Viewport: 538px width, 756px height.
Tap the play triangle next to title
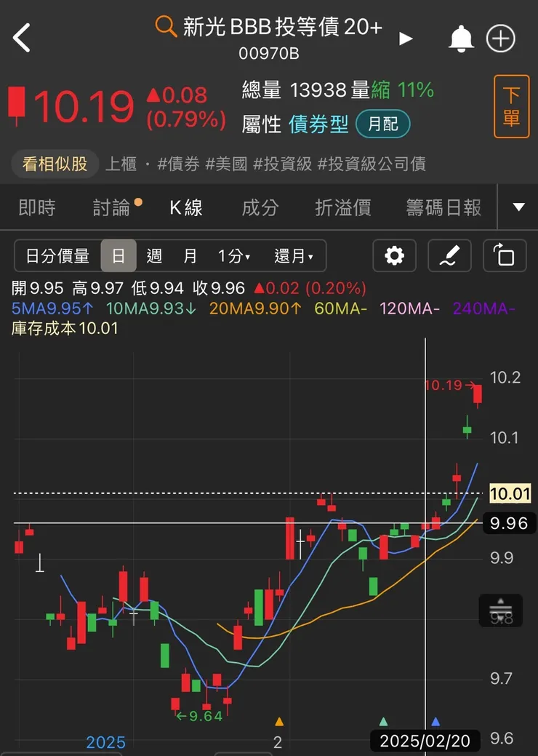406,39
